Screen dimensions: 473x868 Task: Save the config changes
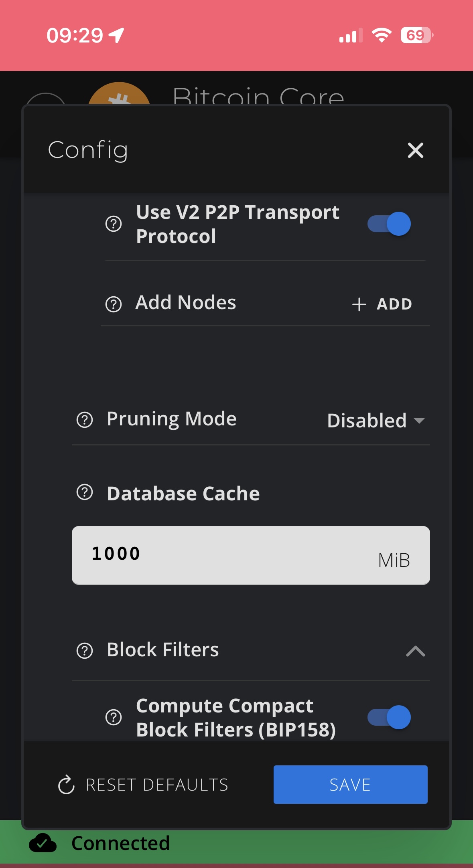coord(351,785)
